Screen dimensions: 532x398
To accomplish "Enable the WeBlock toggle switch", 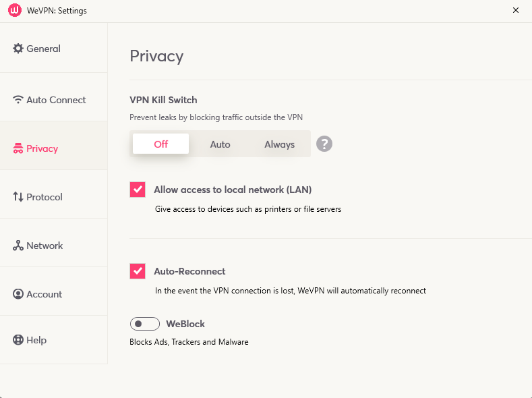I will [x=145, y=324].
